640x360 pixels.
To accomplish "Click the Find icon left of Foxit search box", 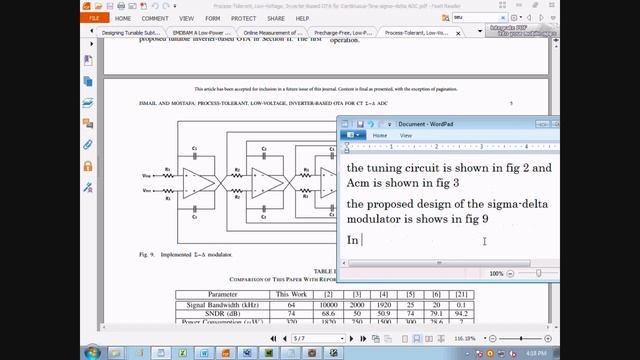I will (x=446, y=18).
